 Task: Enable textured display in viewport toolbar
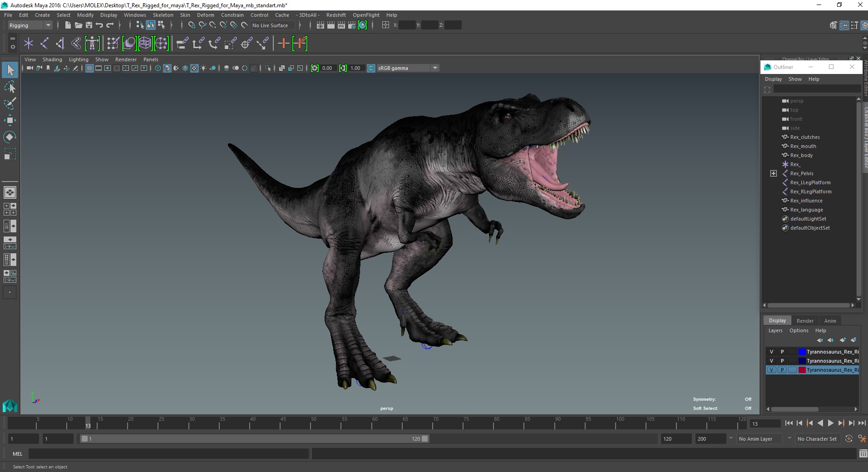[x=194, y=68]
